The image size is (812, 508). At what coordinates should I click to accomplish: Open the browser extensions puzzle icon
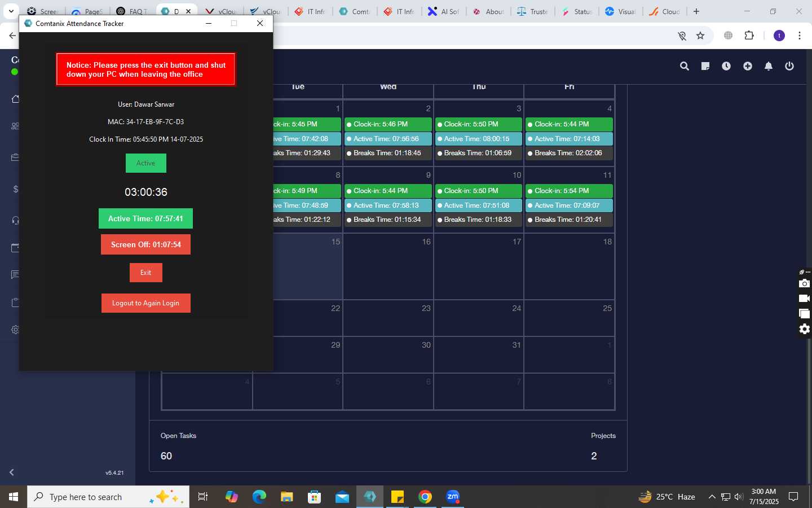click(x=749, y=36)
